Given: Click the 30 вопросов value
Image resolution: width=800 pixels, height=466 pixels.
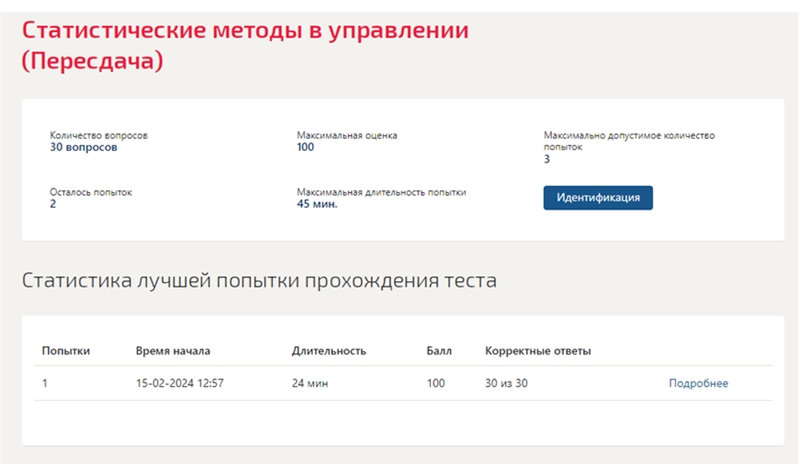Looking at the screenshot, I should tap(83, 147).
